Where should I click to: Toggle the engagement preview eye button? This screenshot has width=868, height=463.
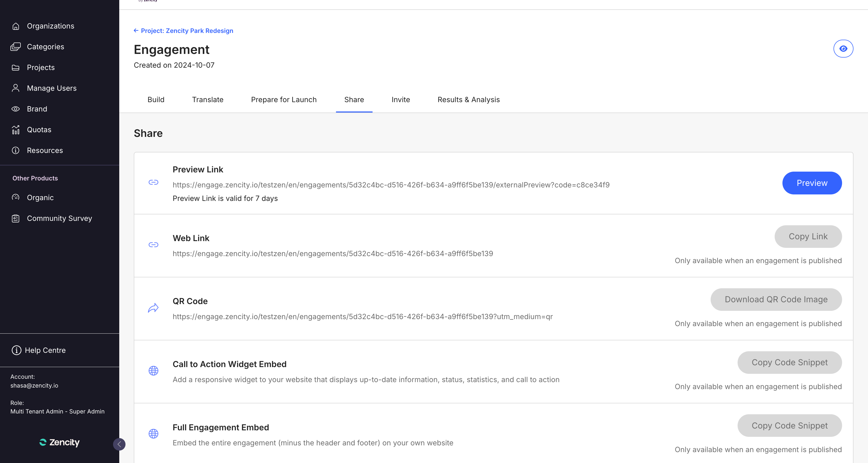(x=843, y=49)
